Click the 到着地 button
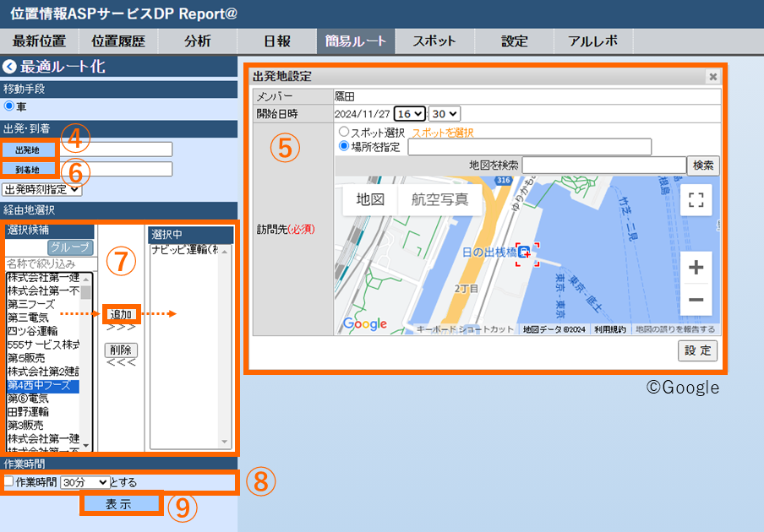The image size is (764, 532). coord(28,170)
